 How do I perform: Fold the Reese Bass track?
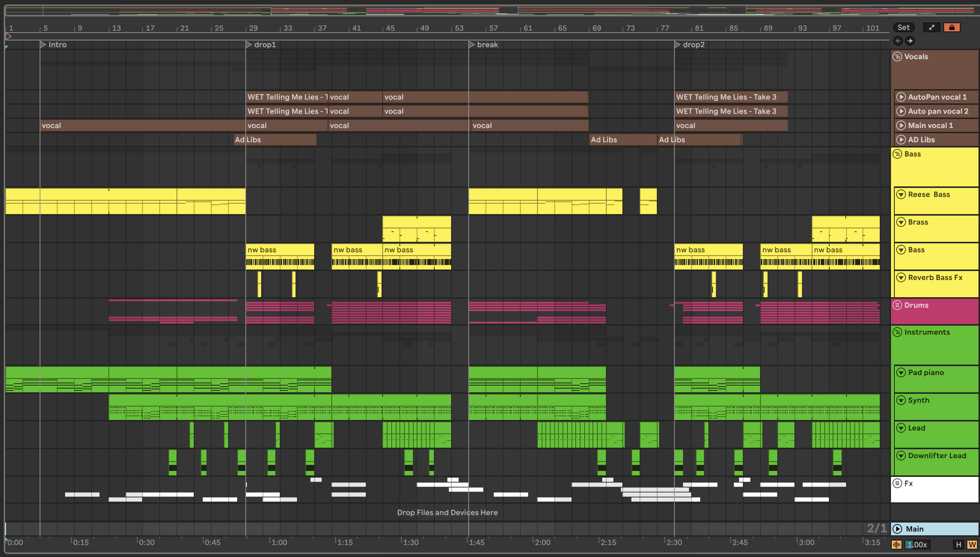(901, 194)
